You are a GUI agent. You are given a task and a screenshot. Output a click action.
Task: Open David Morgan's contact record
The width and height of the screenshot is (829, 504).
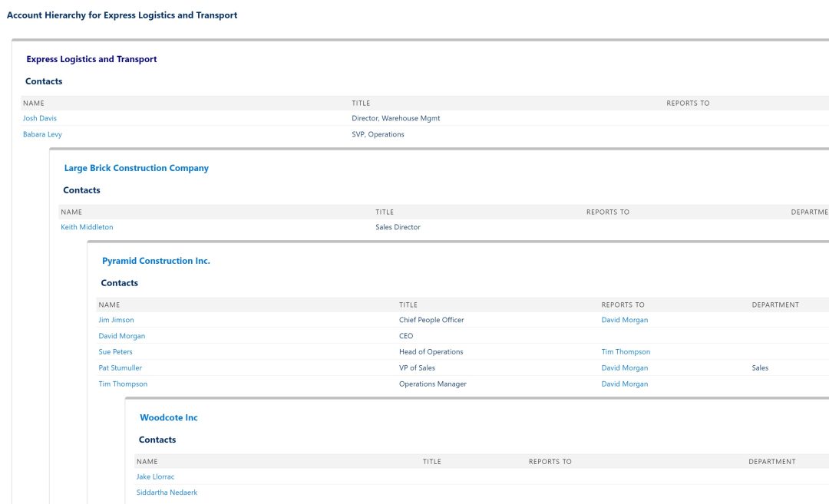tap(121, 335)
